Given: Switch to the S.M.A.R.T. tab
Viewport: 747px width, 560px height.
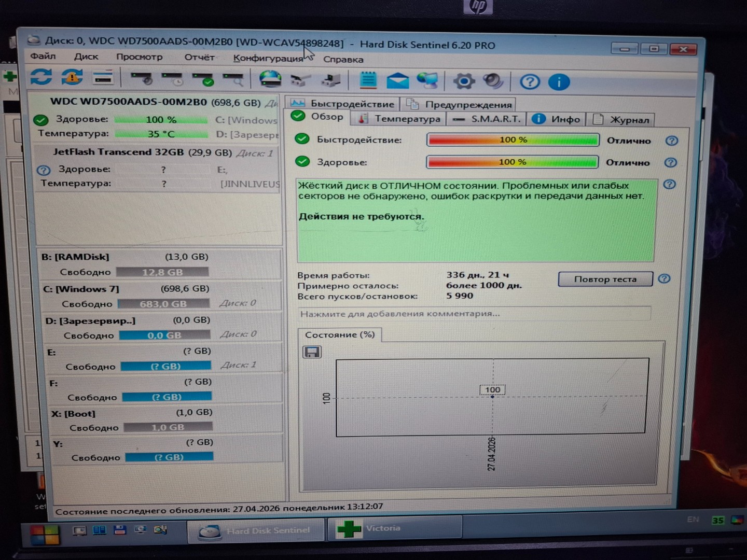Looking at the screenshot, I should (488, 119).
